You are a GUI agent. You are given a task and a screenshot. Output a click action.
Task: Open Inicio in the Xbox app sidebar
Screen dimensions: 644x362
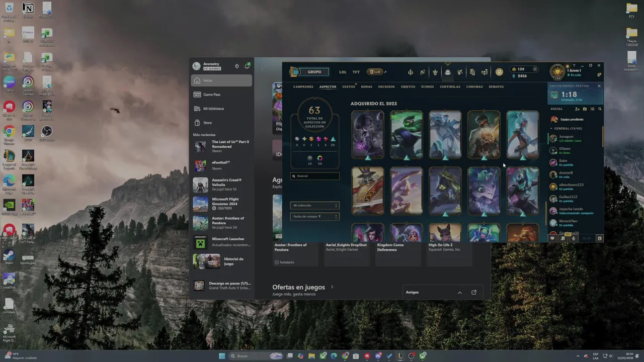click(x=221, y=80)
